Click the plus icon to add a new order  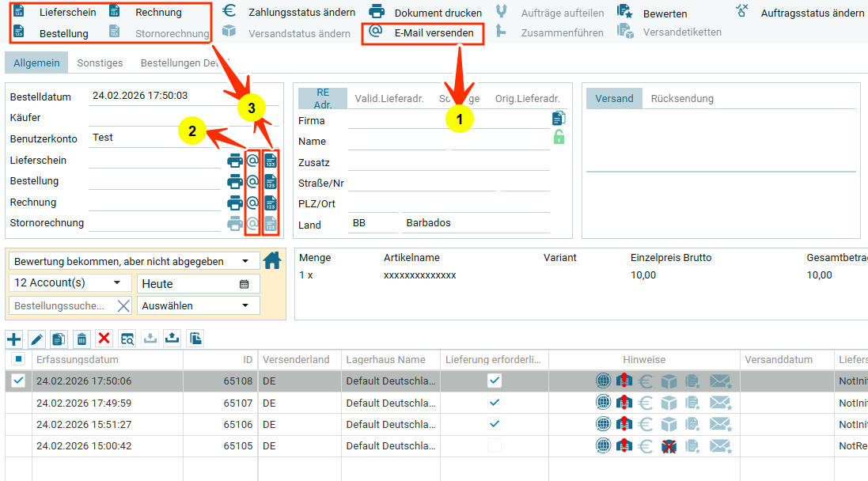pyautogui.click(x=14, y=339)
